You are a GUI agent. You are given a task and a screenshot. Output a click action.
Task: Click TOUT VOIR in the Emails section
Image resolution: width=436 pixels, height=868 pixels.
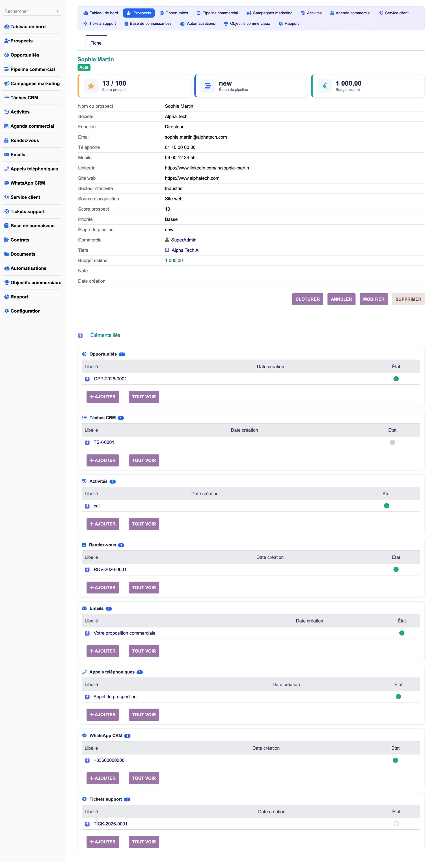144,651
